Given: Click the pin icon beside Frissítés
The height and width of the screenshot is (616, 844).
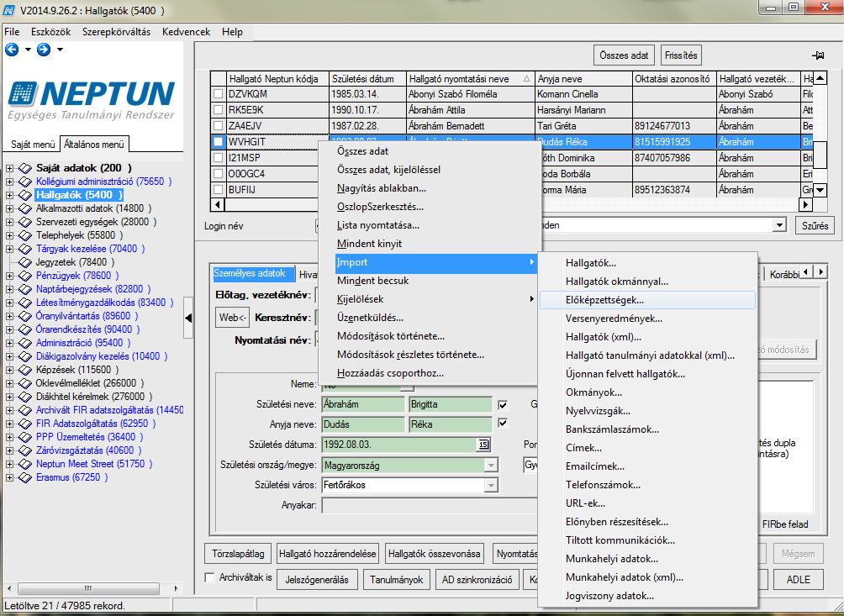Looking at the screenshot, I should (x=818, y=55).
